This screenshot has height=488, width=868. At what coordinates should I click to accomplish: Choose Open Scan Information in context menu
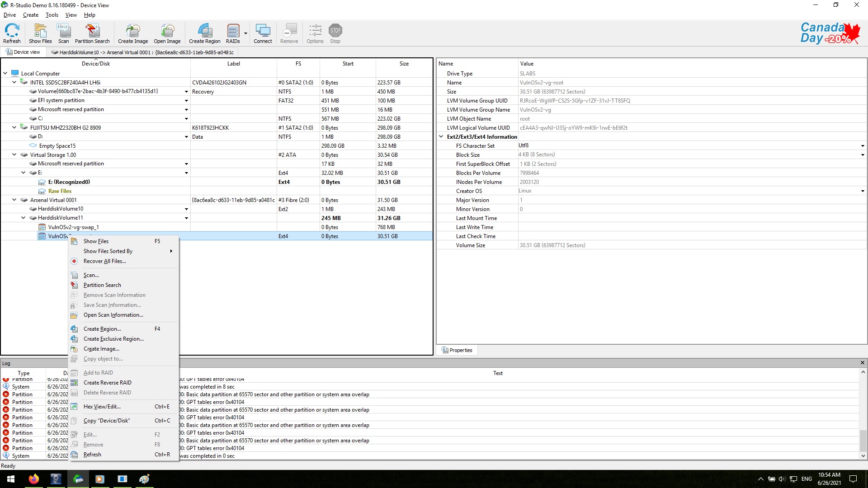(123, 315)
